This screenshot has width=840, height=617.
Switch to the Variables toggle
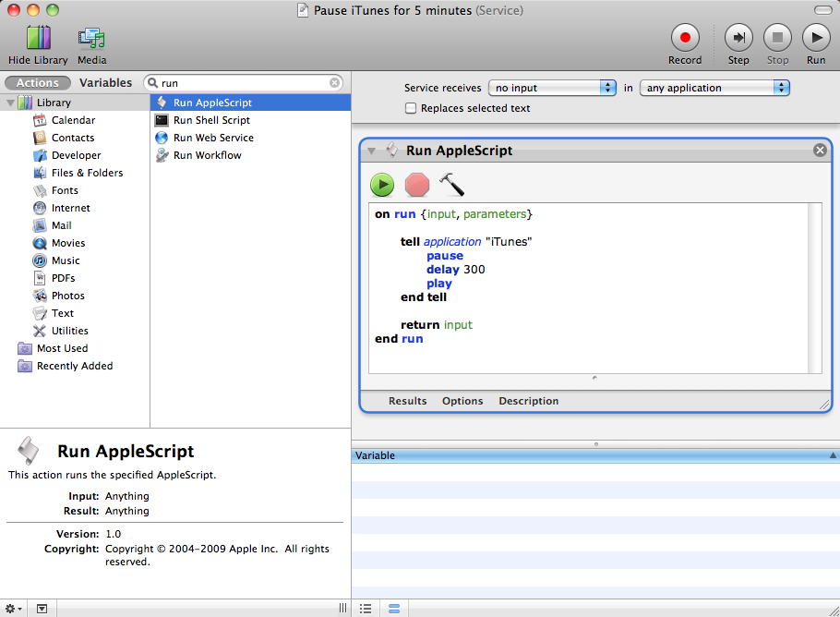click(105, 82)
